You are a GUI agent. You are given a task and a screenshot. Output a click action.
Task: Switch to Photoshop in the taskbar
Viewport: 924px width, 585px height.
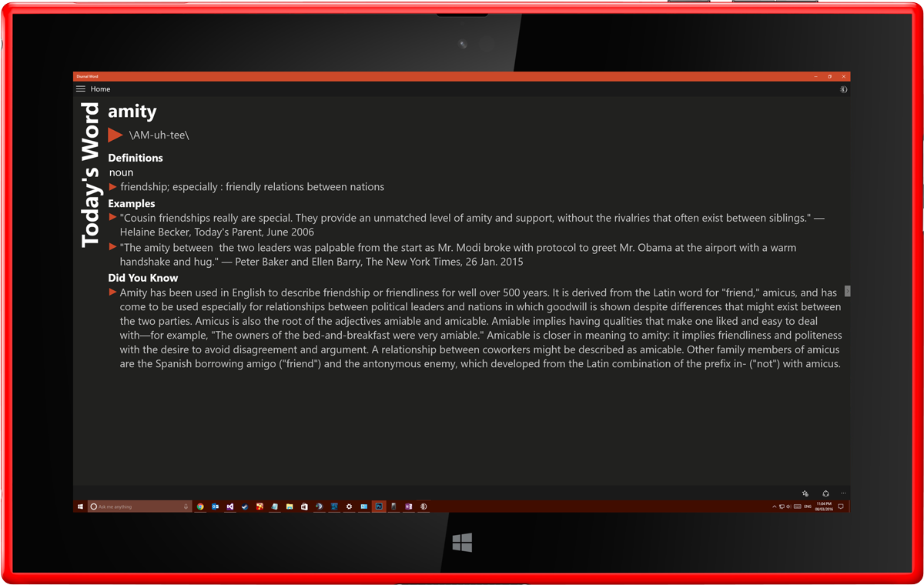tap(379, 506)
